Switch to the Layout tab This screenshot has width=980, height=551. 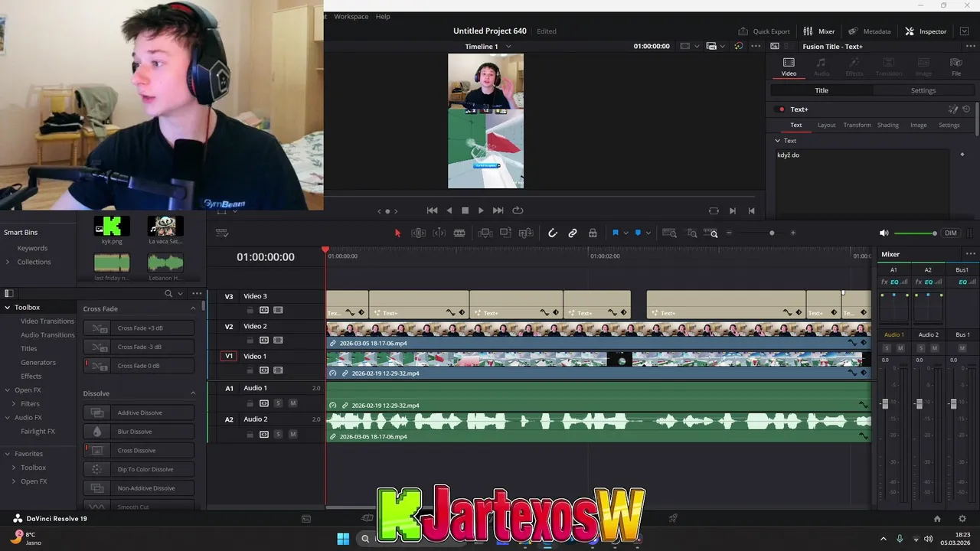click(x=826, y=125)
